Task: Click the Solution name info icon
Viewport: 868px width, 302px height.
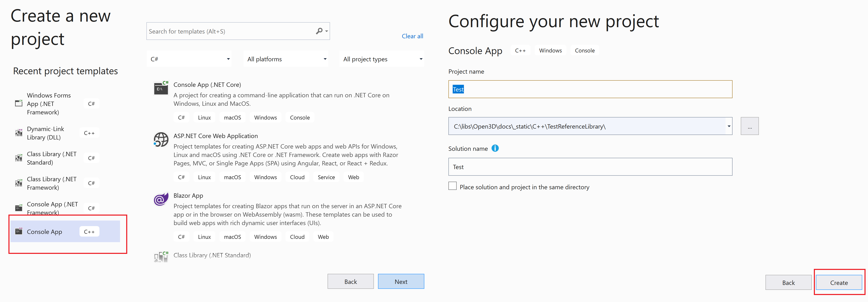Action: [495, 148]
